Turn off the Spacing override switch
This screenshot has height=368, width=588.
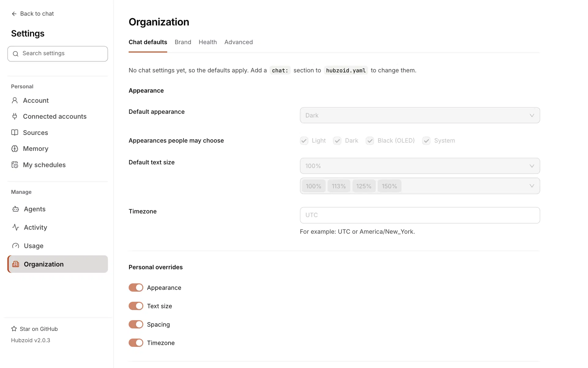point(136,324)
